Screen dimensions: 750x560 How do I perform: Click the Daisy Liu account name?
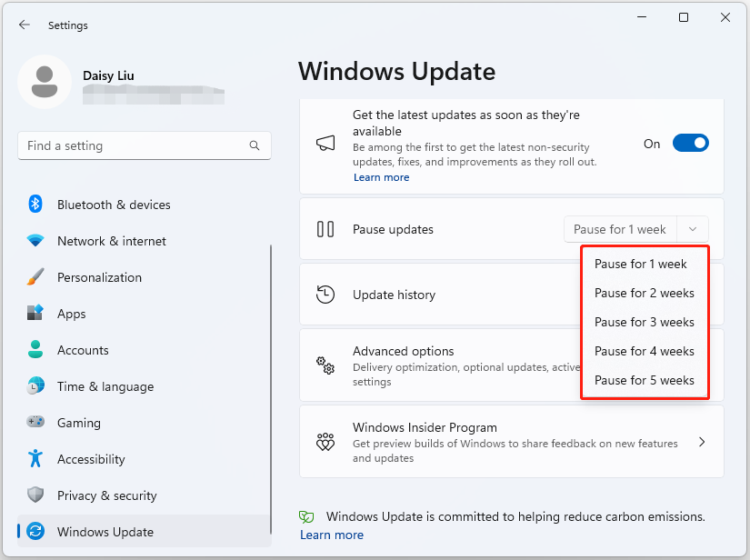108,75
